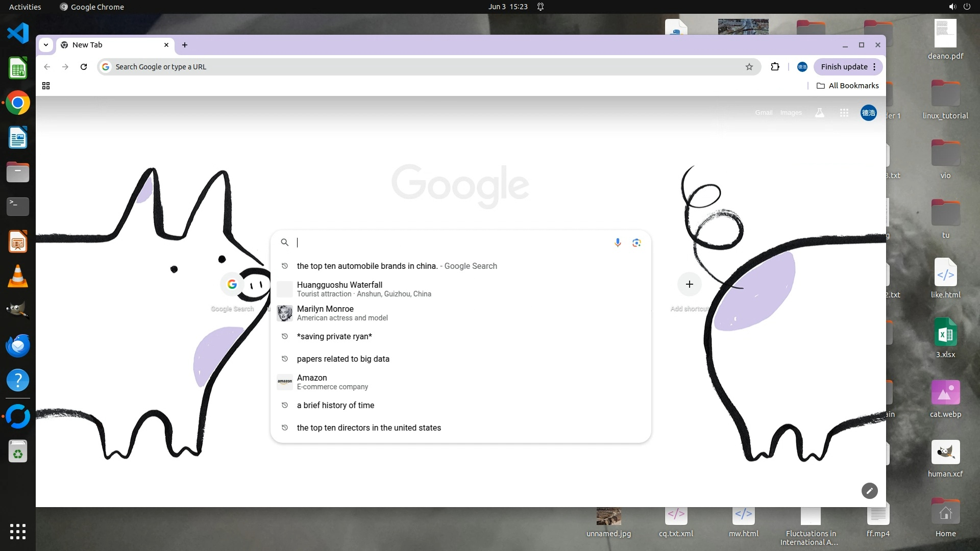Screen dimensions: 980x551
Task: Open the Google apps grid
Action: click(x=844, y=113)
